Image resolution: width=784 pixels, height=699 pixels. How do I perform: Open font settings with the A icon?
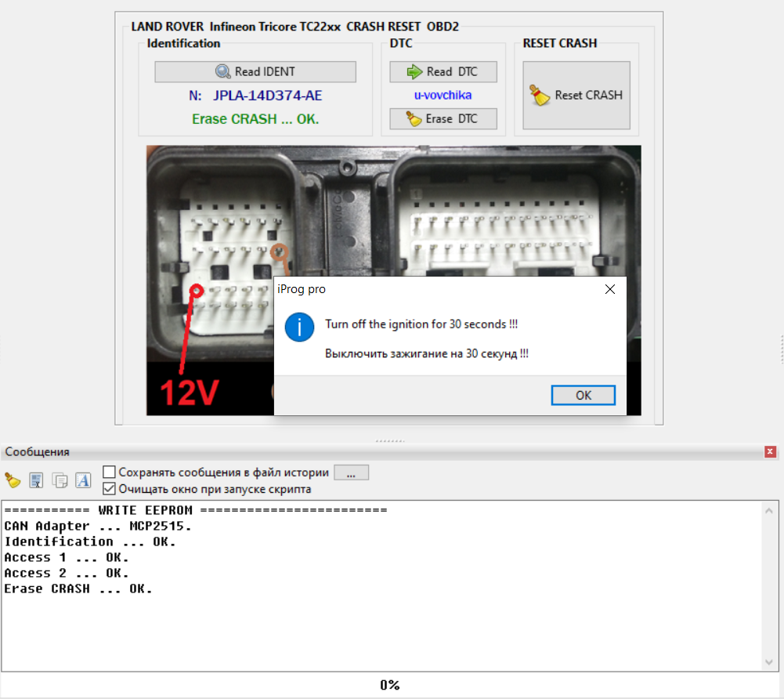coord(83,480)
